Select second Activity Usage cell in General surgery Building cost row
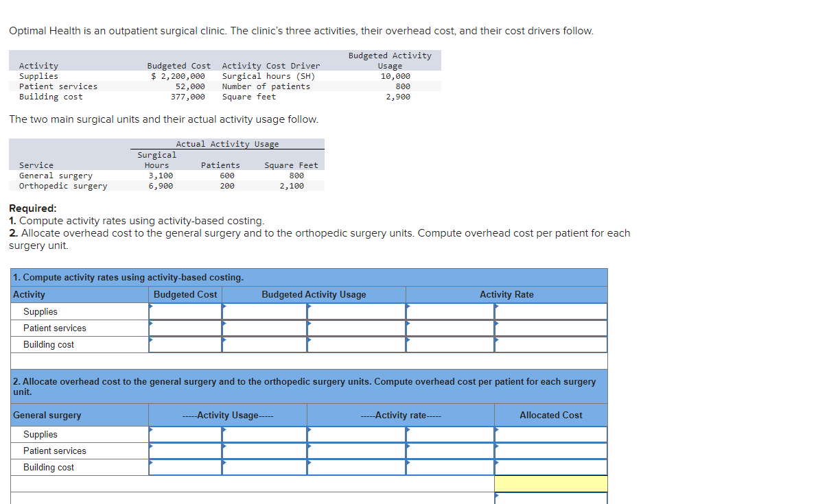Screen dimensions: 829x504 pyautogui.click(x=264, y=467)
